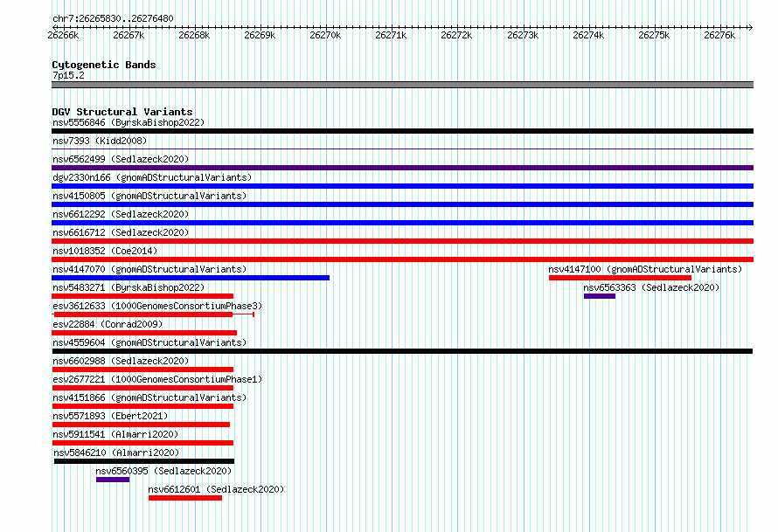The height and width of the screenshot is (532, 778).
Task: Open the nsv7393 (Kidd2008) variant label
Action: (x=100, y=141)
